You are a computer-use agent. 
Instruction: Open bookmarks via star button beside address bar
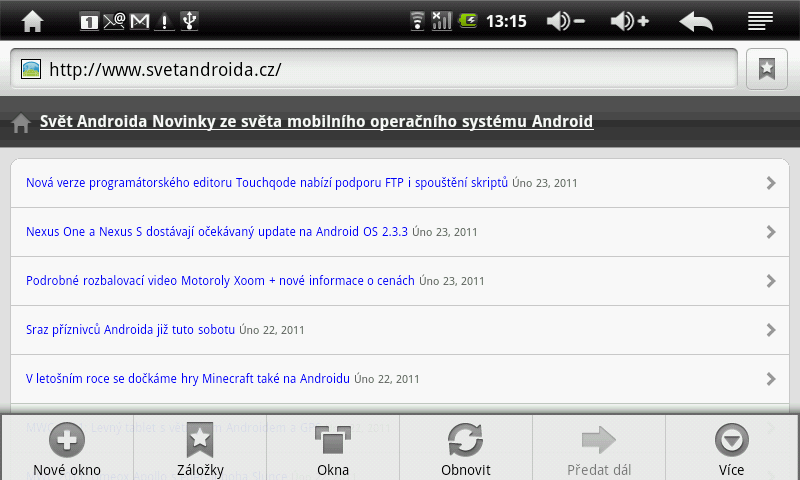tap(766, 69)
